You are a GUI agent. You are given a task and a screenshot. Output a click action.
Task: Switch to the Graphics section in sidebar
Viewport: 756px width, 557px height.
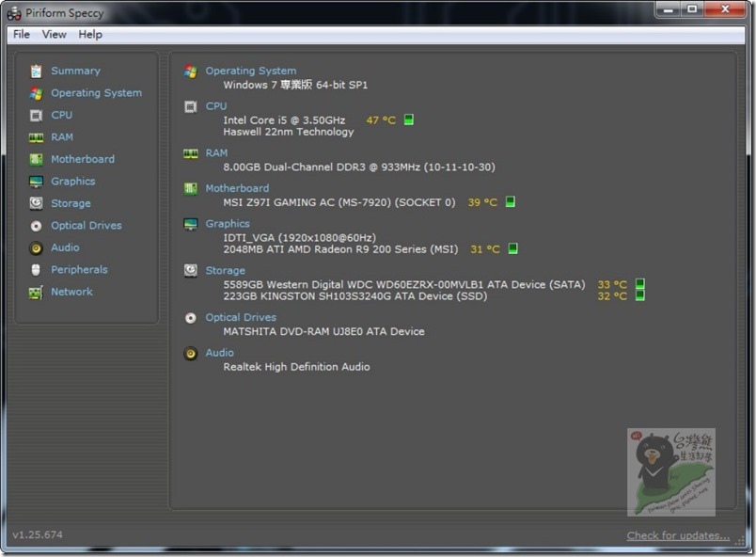pyautogui.click(x=73, y=182)
